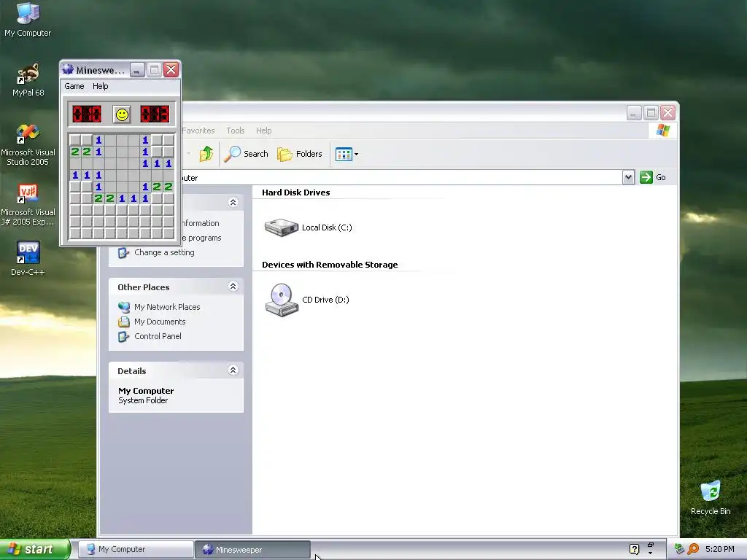This screenshot has height=560, width=747.
Task: Select the Recycle Bin desktop icon
Action: 711,498
